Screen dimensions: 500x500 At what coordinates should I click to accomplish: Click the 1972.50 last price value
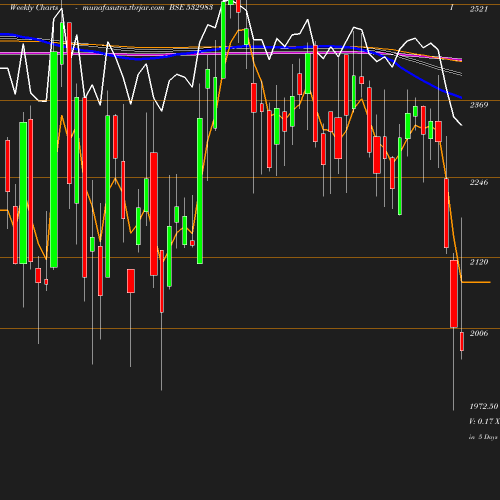pyautogui.click(x=484, y=406)
